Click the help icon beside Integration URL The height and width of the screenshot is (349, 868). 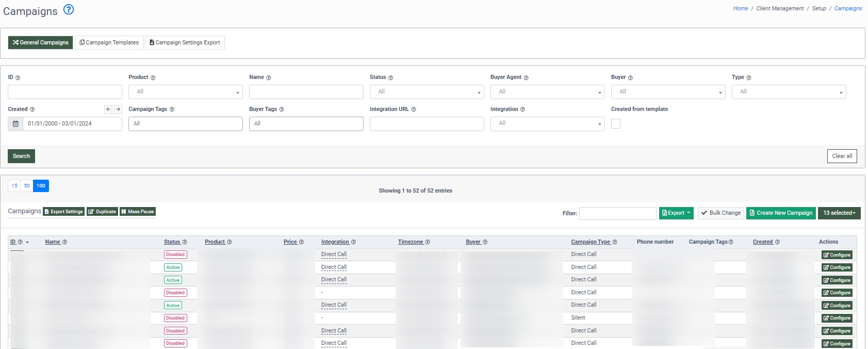tap(414, 109)
